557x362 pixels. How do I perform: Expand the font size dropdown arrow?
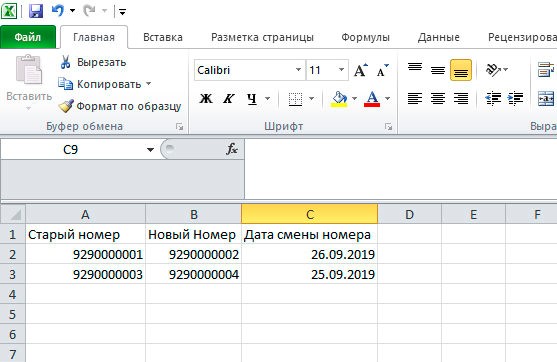coord(342,70)
